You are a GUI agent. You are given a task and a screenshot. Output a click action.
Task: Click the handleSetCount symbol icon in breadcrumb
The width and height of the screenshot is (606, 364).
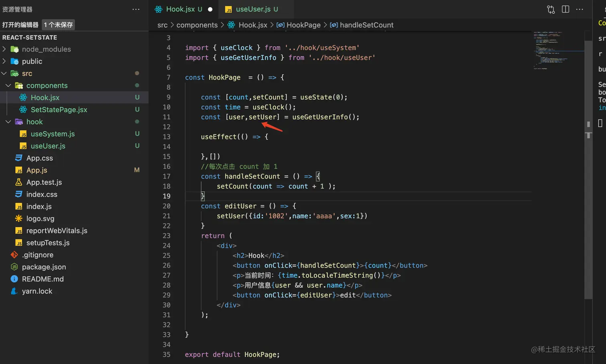click(x=334, y=25)
